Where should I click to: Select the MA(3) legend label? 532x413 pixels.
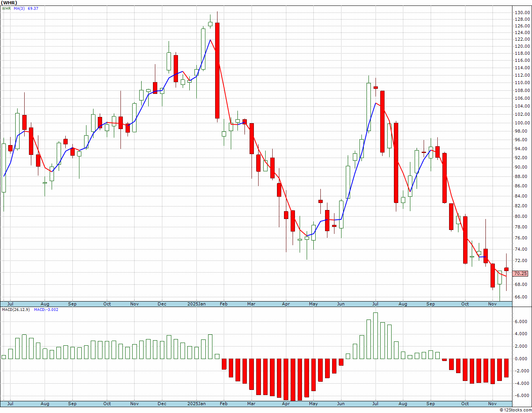20,8
